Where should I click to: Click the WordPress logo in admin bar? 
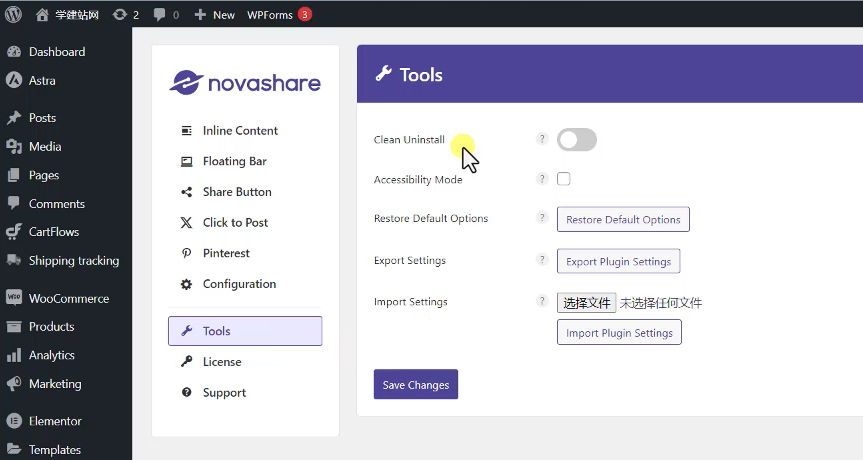point(14,14)
